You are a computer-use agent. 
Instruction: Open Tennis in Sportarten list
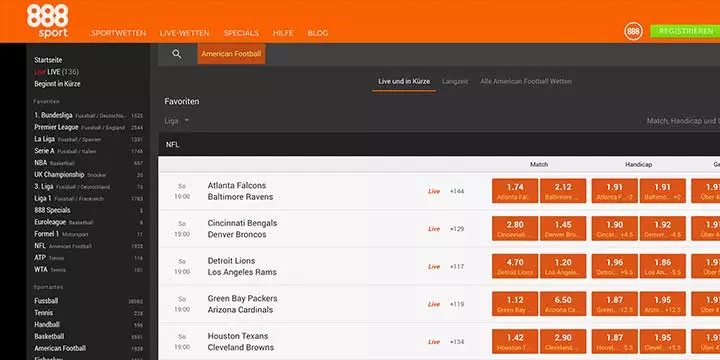point(89,313)
